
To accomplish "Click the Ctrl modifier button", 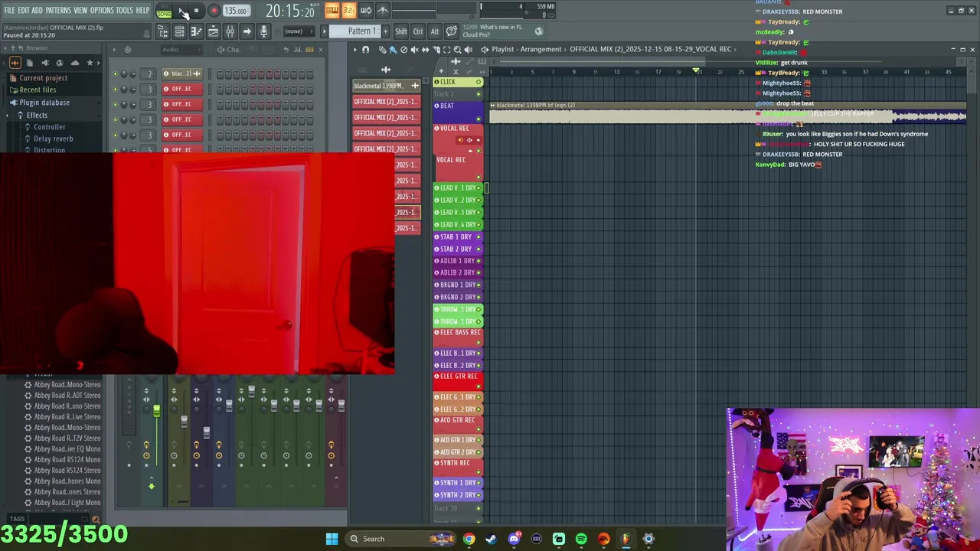I will [x=418, y=31].
